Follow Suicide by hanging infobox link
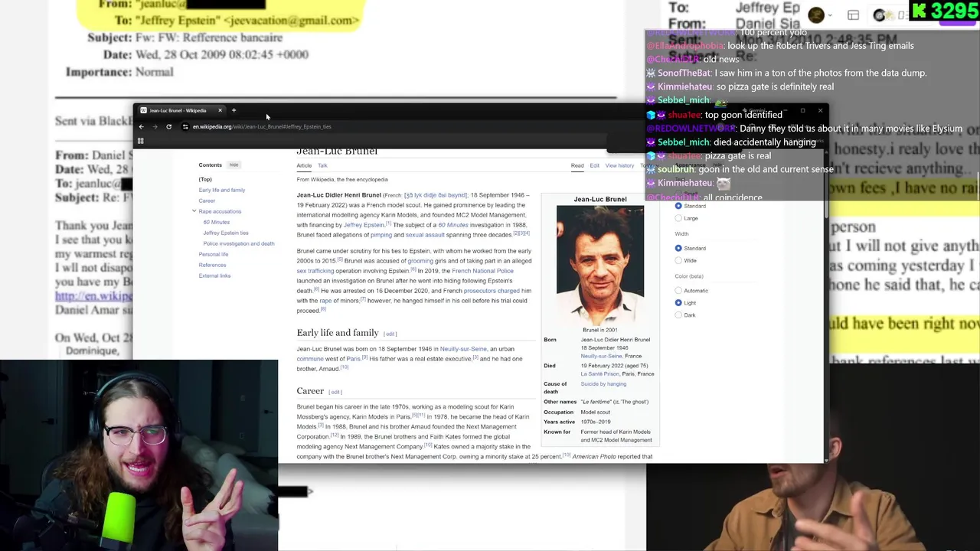 click(603, 384)
